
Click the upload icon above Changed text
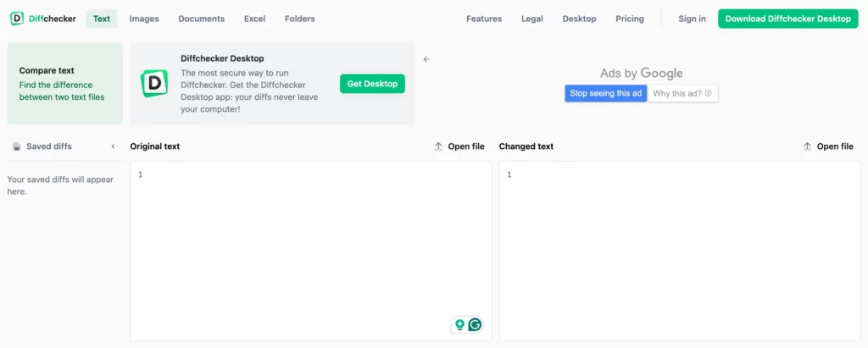click(807, 146)
